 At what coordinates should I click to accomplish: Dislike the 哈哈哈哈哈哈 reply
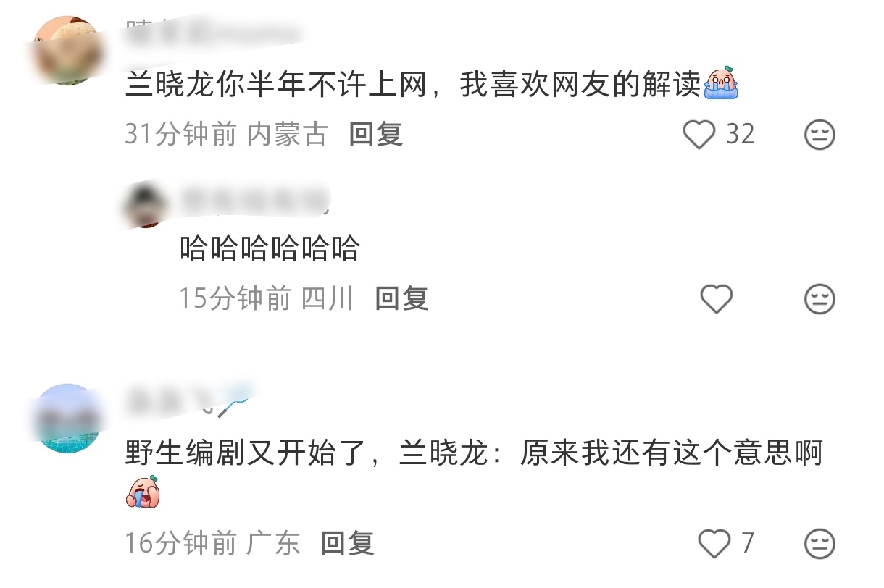[820, 299]
